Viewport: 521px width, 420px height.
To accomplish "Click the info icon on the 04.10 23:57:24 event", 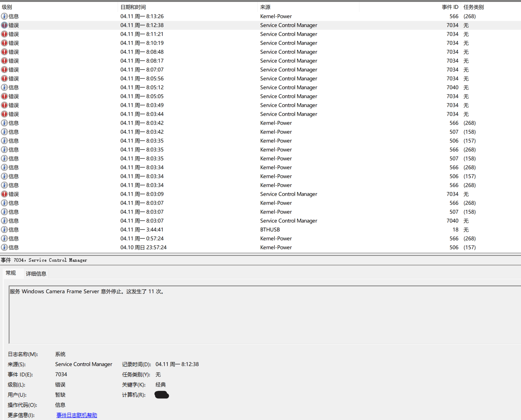I will click(x=5, y=247).
